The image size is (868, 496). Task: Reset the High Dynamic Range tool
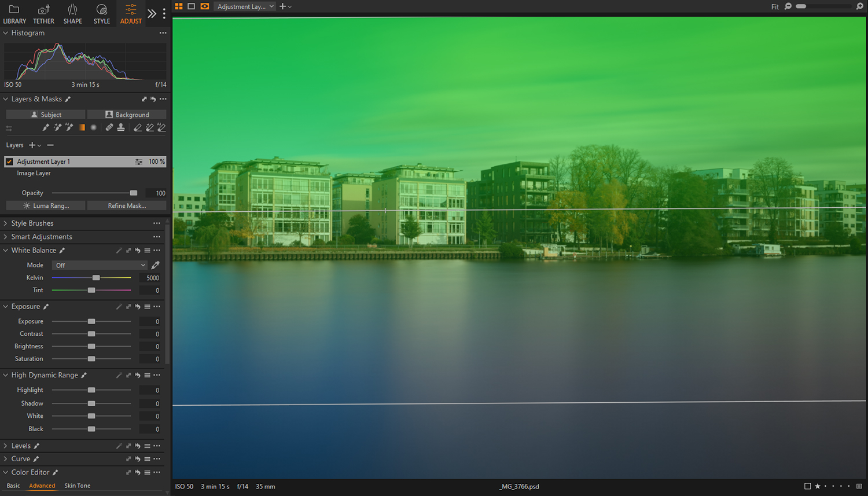pyautogui.click(x=138, y=375)
